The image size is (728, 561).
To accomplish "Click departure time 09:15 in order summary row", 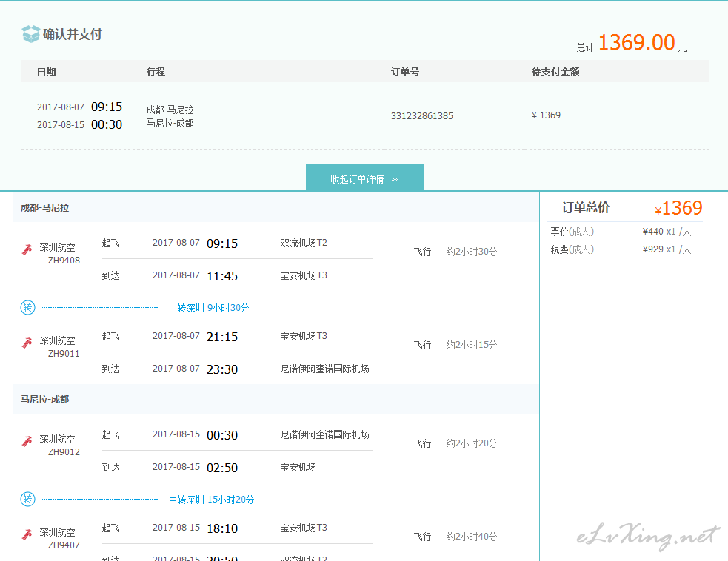I will point(107,107).
